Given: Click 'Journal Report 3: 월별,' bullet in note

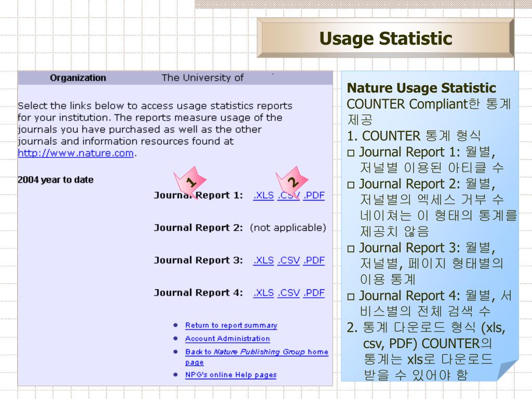Looking at the screenshot, I should [421, 248].
